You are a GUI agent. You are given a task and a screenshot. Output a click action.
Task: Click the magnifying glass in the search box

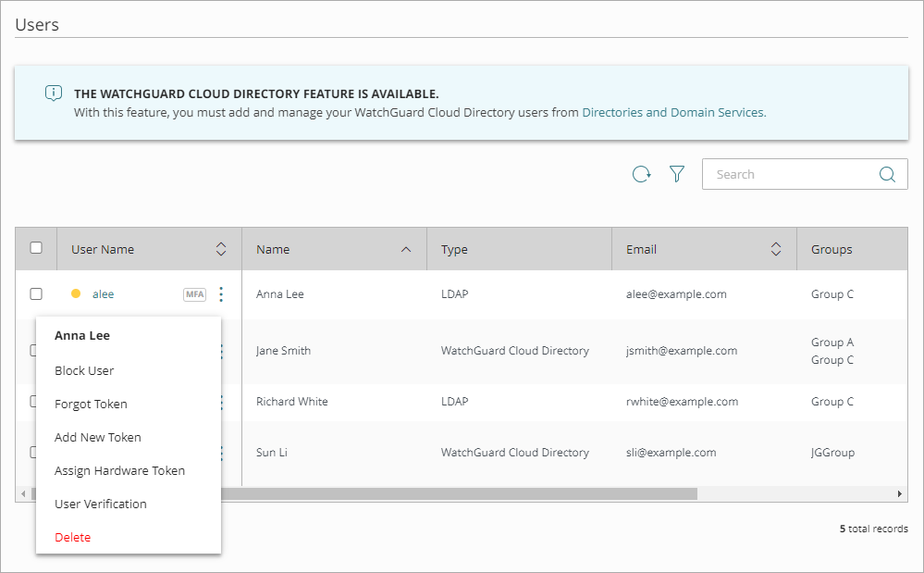click(x=887, y=174)
